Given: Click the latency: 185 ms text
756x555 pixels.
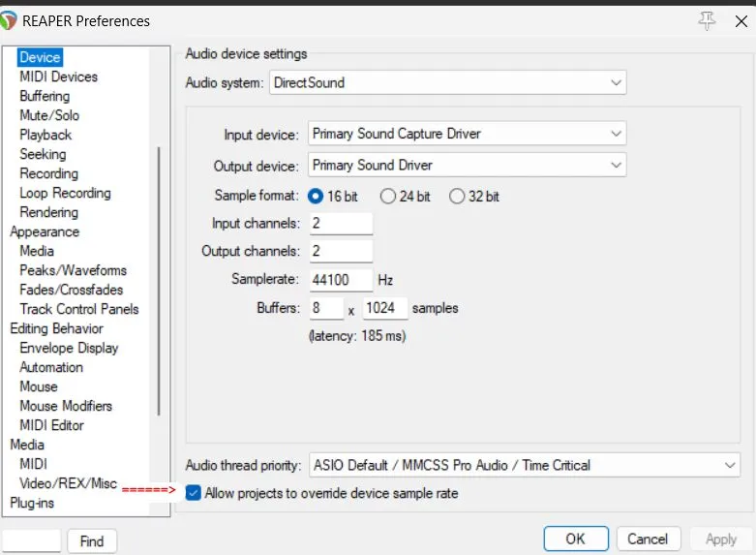Looking at the screenshot, I should point(357,336).
